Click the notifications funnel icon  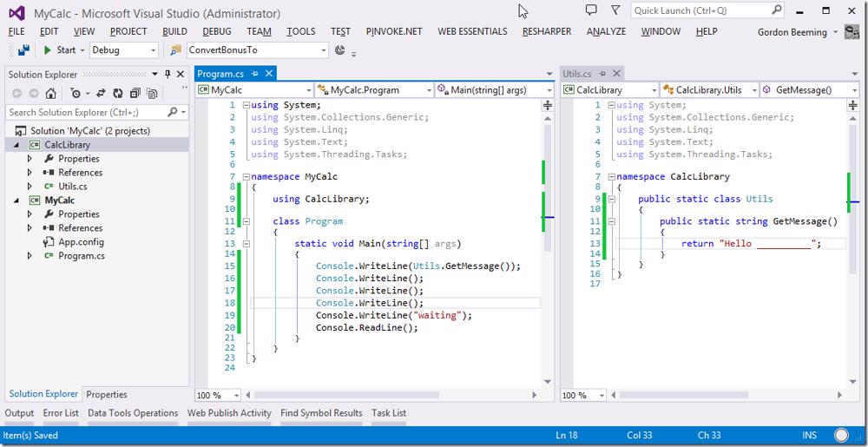point(615,10)
